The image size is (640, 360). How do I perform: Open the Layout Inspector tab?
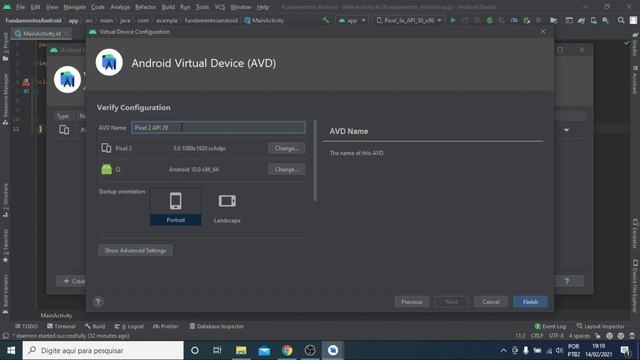click(600, 326)
